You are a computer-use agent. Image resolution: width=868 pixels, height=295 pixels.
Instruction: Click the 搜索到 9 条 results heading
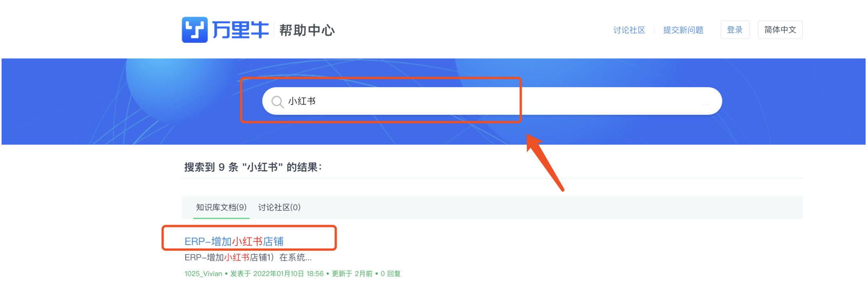coord(253,167)
